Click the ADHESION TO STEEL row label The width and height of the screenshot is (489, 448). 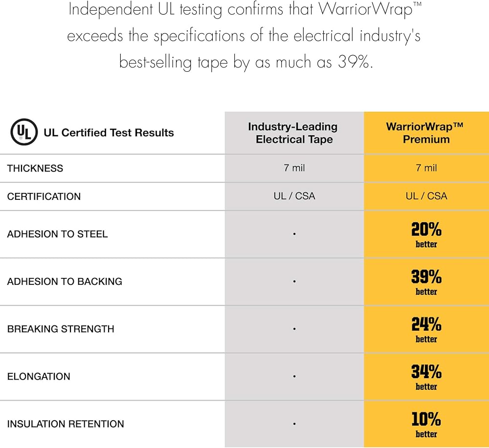tap(57, 234)
